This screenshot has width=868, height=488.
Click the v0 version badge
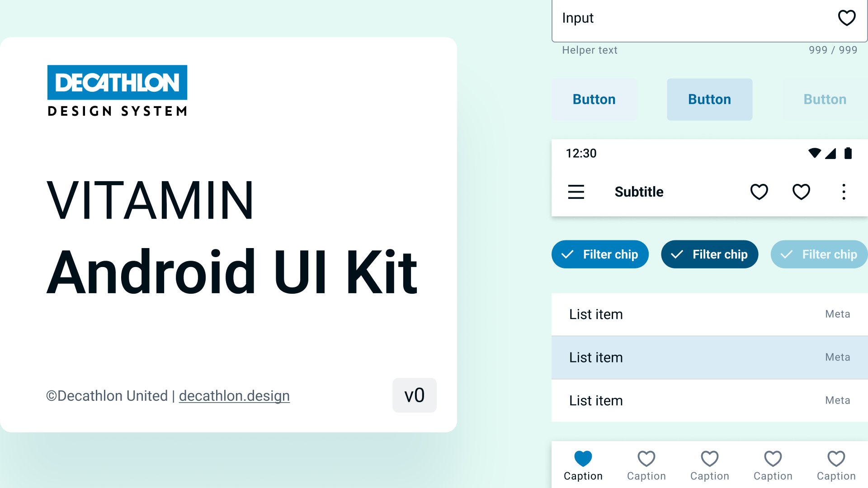[x=414, y=395]
